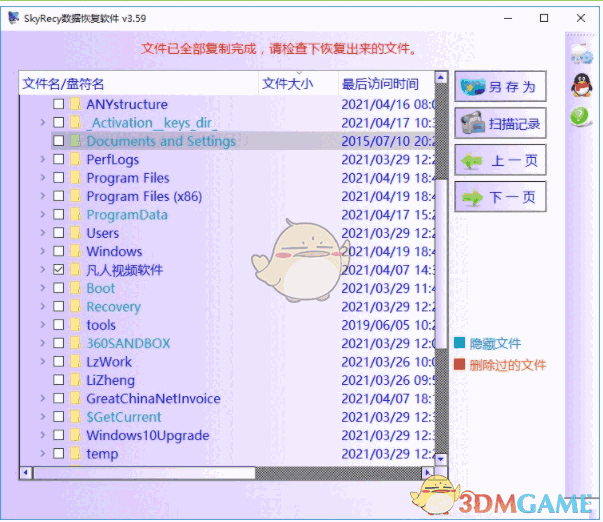Tick the Program Files checkbox
This screenshot has height=522, width=603.
pos(58,178)
